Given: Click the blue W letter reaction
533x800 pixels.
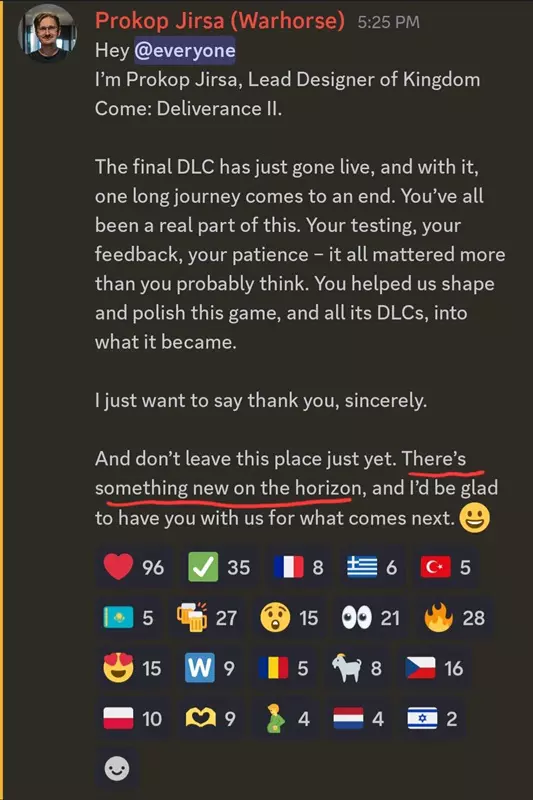Looking at the screenshot, I should point(210,668).
